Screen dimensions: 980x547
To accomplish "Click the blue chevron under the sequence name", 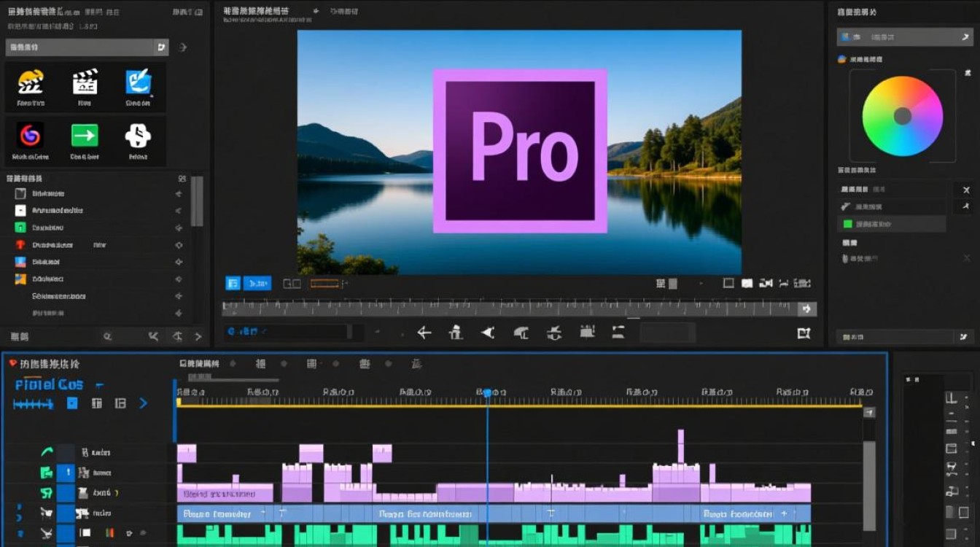I will click(x=143, y=403).
